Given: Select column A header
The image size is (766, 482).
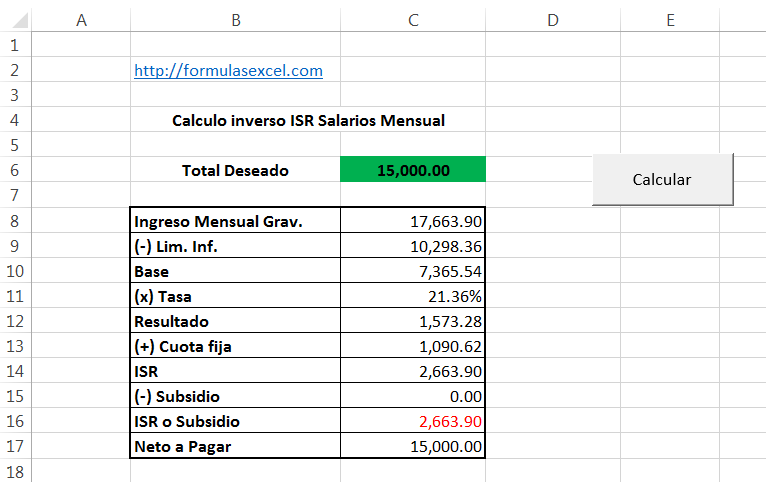Looking at the screenshot, I should 81,20.
